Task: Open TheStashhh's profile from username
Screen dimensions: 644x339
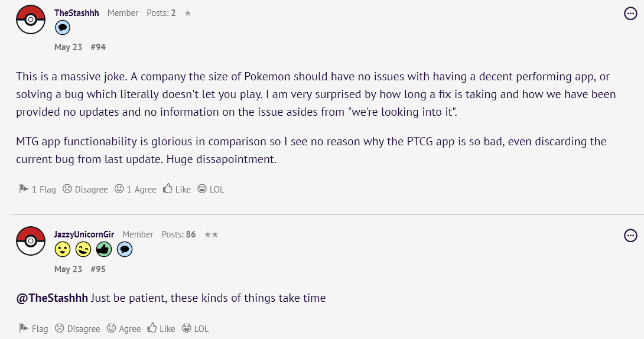Action: click(76, 13)
